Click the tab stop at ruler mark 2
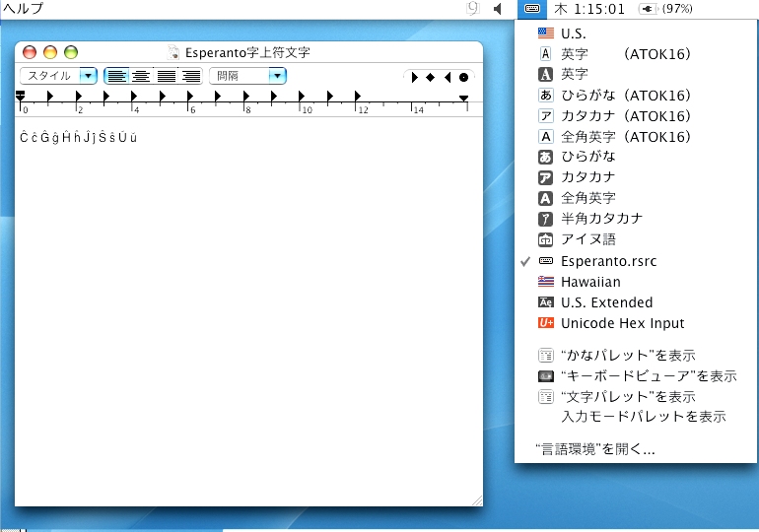 pyautogui.click(x=79, y=96)
